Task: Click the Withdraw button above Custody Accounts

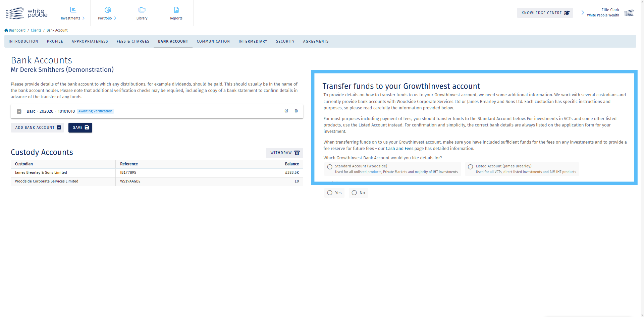Action: [x=284, y=153]
